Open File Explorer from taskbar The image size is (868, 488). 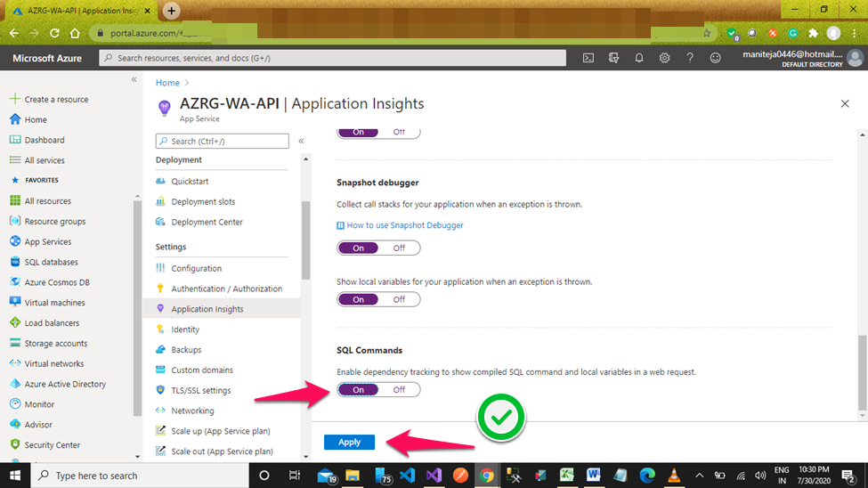(353, 476)
